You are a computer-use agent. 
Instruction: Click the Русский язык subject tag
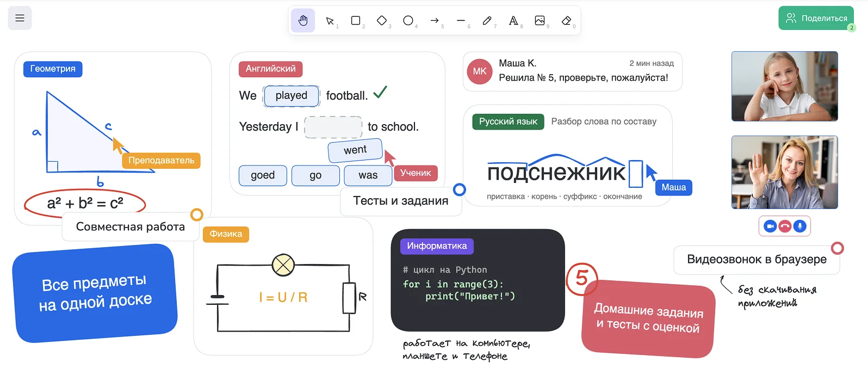coord(508,121)
